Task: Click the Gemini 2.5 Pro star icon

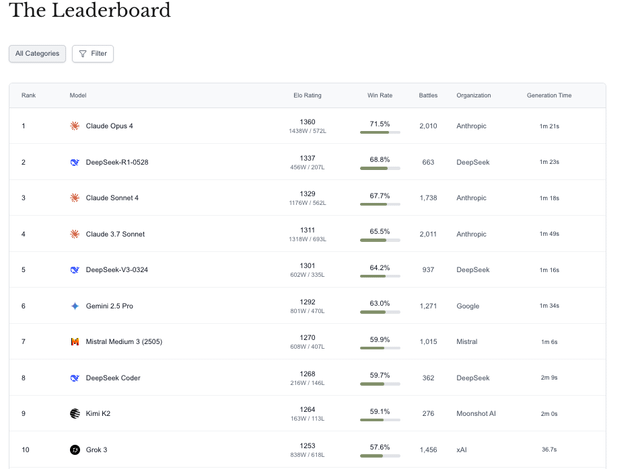Action: point(75,306)
